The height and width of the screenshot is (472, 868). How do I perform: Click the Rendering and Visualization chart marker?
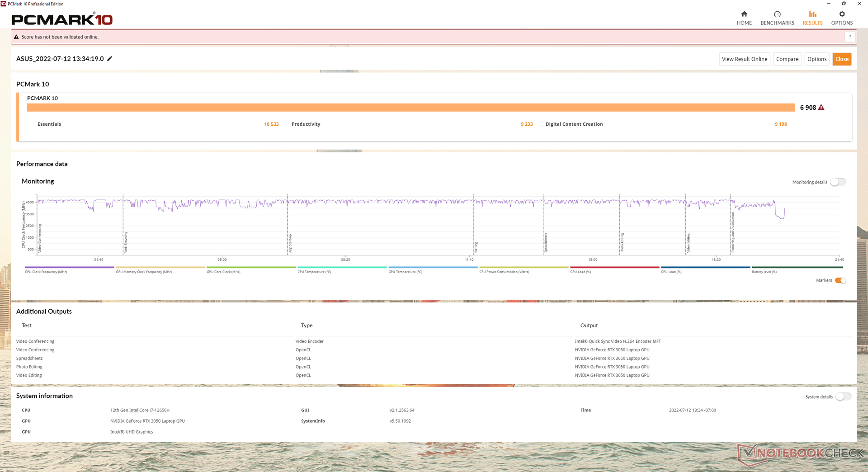click(733, 232)
